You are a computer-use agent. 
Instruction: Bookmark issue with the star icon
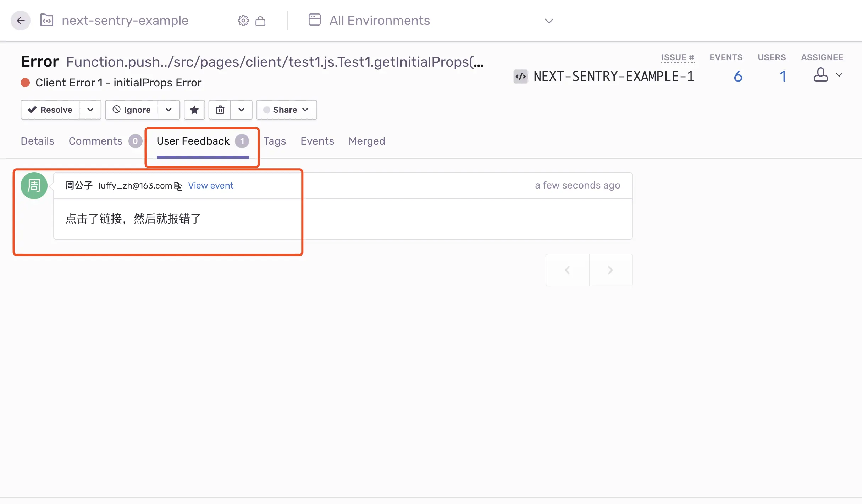tap(194, 110)
